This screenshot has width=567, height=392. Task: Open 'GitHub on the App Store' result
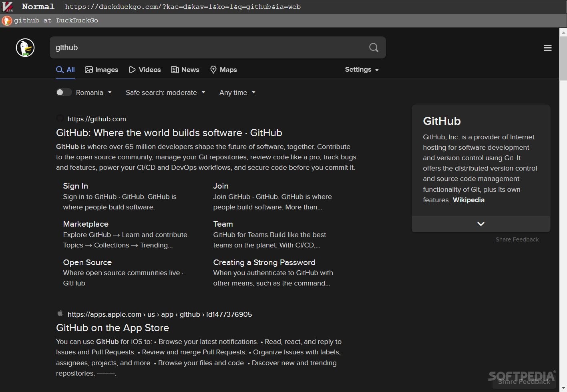[113, 328]
